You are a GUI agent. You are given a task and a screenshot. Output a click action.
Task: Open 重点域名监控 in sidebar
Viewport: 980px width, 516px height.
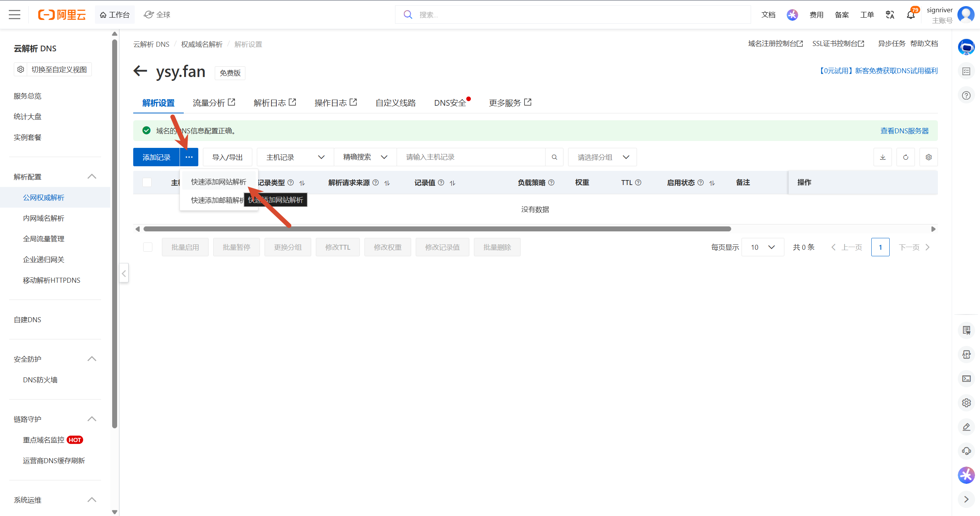click(44, 440)
